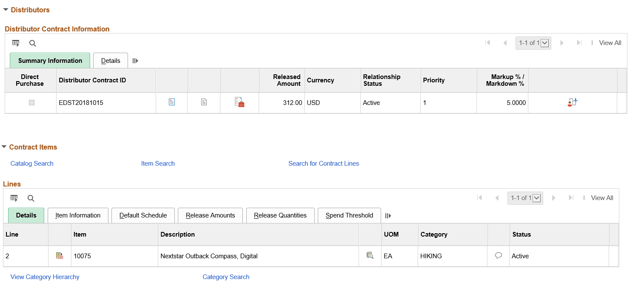
Task: Switch to the Details tab of the contract grid
Action: (x=110, y=60)
